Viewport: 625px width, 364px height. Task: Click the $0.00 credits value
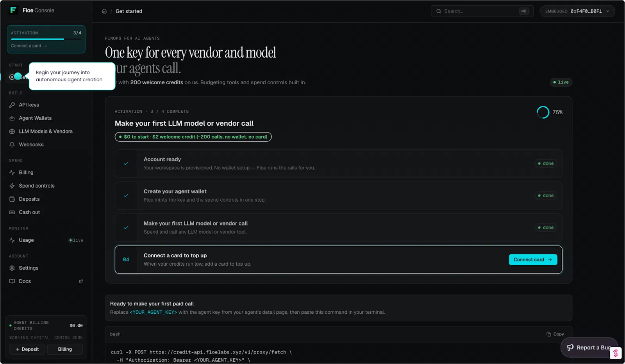76,326
